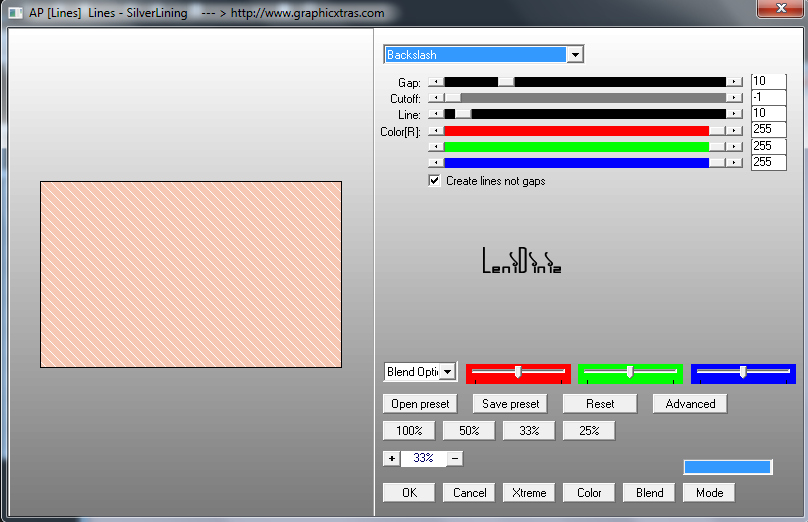Click right arrow of Gap slider
The height and width of the screenshot is (522, 808).
click(734, 82)
